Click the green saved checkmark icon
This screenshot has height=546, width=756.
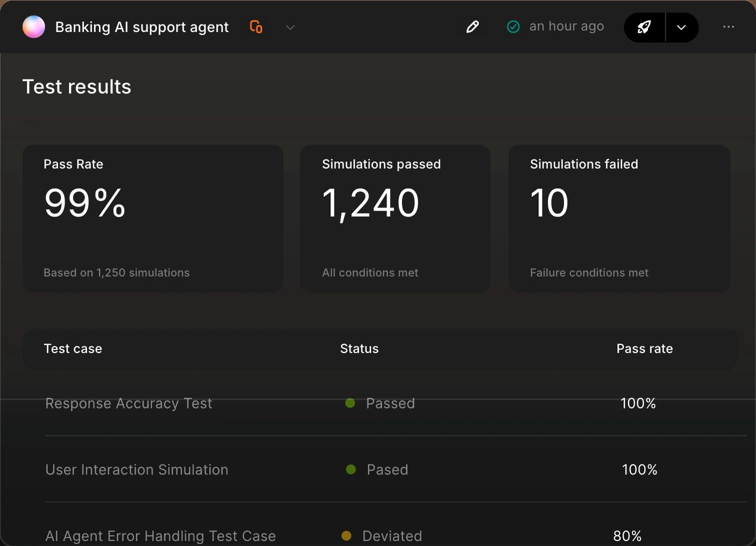point(513,27)
